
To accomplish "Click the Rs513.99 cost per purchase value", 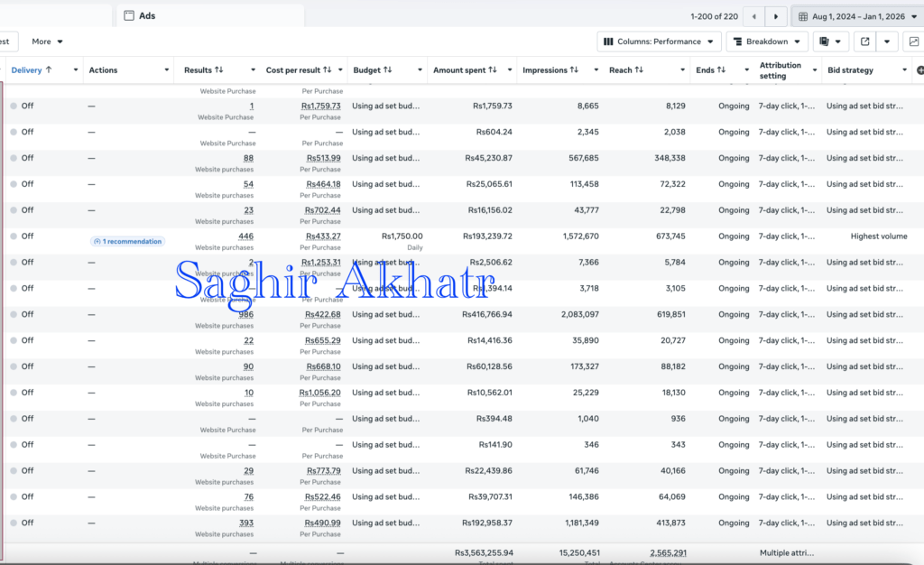I will 324,158.
